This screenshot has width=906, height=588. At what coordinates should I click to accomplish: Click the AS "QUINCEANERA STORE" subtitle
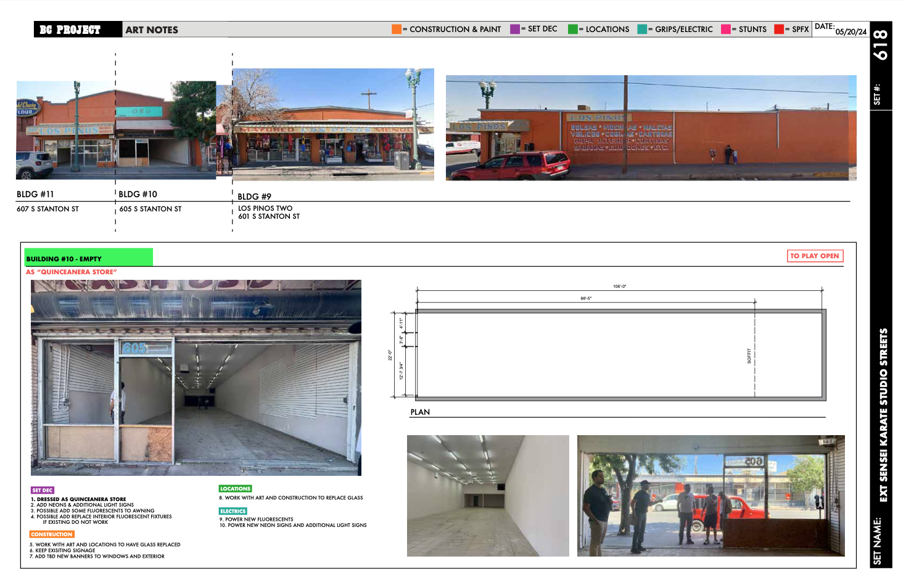[x=72, y=272]
